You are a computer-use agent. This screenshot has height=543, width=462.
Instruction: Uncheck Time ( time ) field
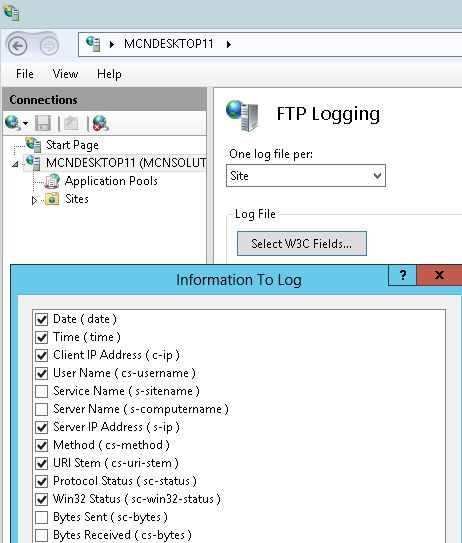[42, 337]
